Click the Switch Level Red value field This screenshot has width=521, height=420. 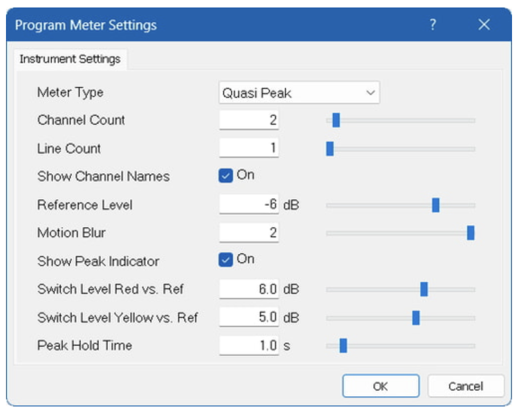pos(249,289)
